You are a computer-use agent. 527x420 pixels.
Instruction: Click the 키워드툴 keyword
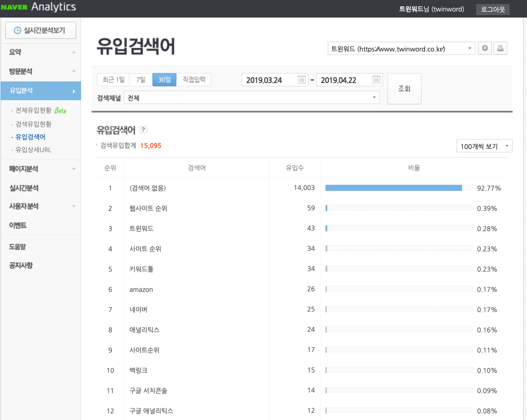141,269
